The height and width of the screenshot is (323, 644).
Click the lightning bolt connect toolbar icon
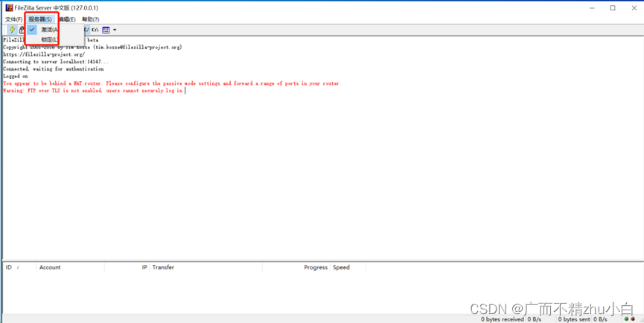13,30
